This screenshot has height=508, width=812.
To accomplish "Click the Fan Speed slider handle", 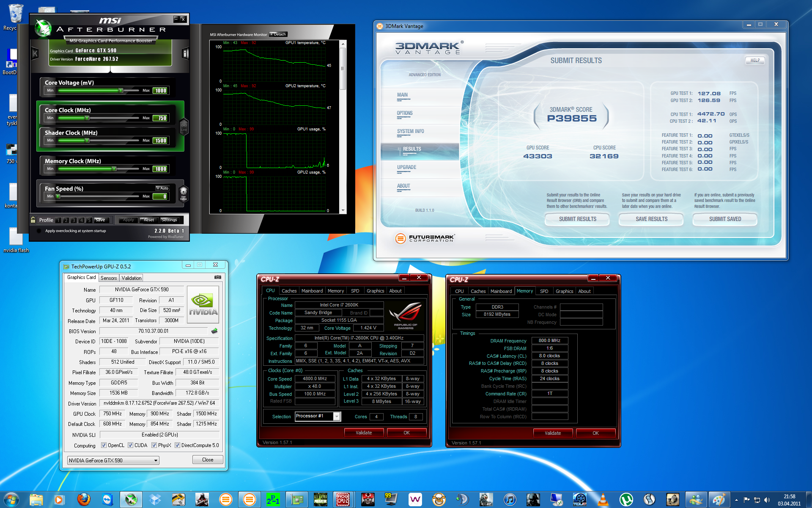I will click(x=58, y=196).
